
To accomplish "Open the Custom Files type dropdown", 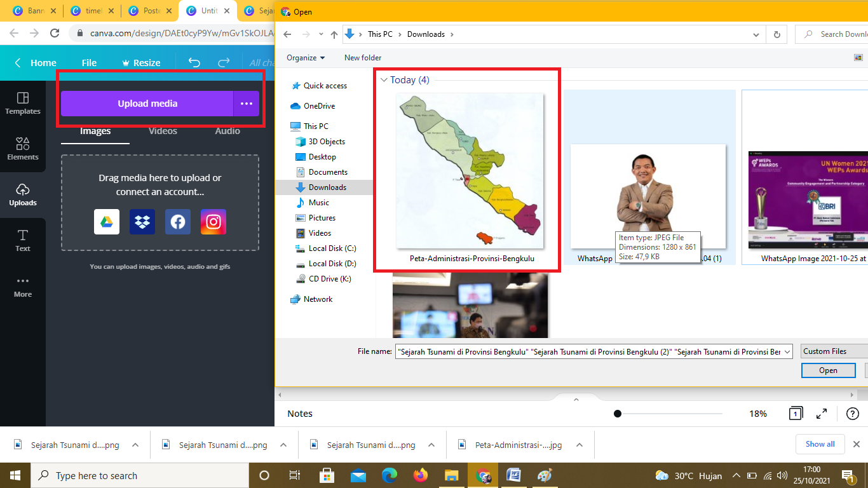I will click(x=834, y=351).
